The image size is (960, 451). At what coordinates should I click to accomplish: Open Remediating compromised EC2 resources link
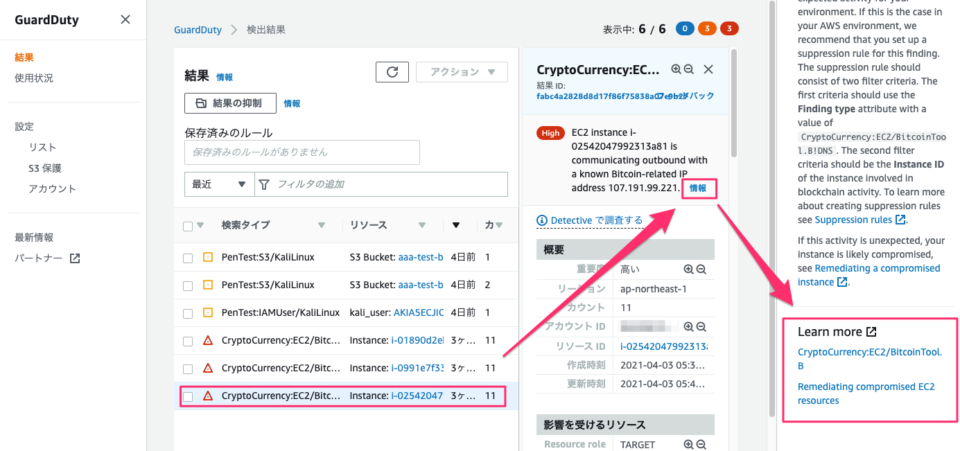(866, 393)
